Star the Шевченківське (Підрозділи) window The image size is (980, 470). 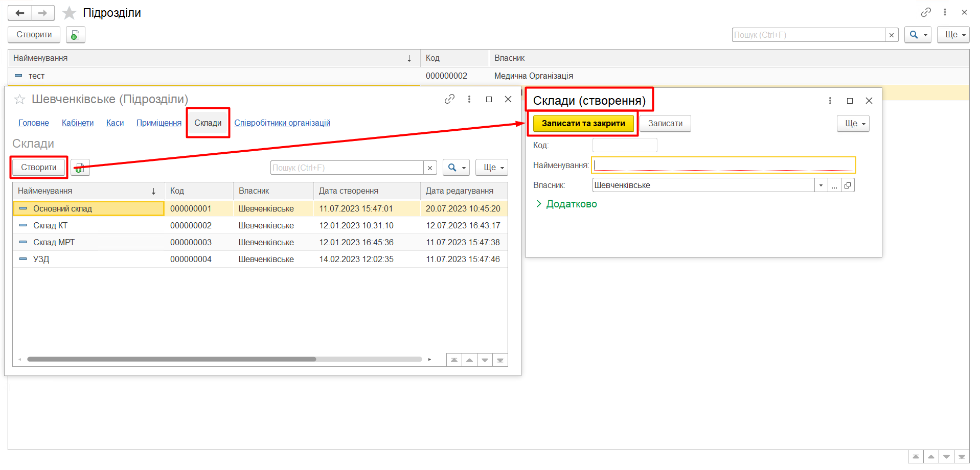[19, 99]
